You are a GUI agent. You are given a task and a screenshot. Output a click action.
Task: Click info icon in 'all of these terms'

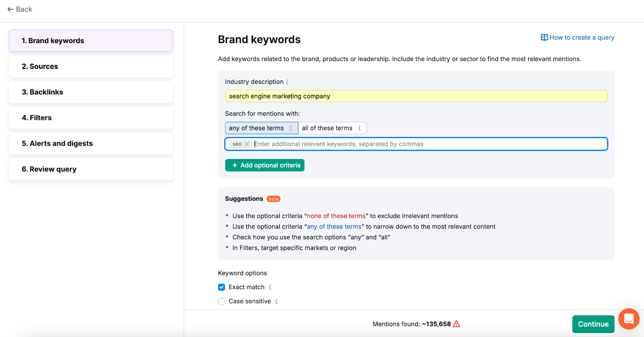click(359, 128)
